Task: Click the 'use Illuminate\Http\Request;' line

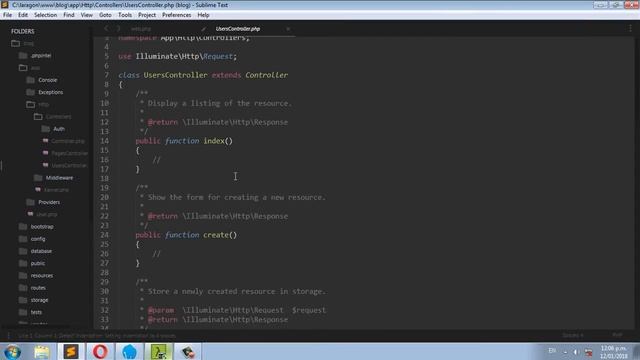Action: pos(178,56)
